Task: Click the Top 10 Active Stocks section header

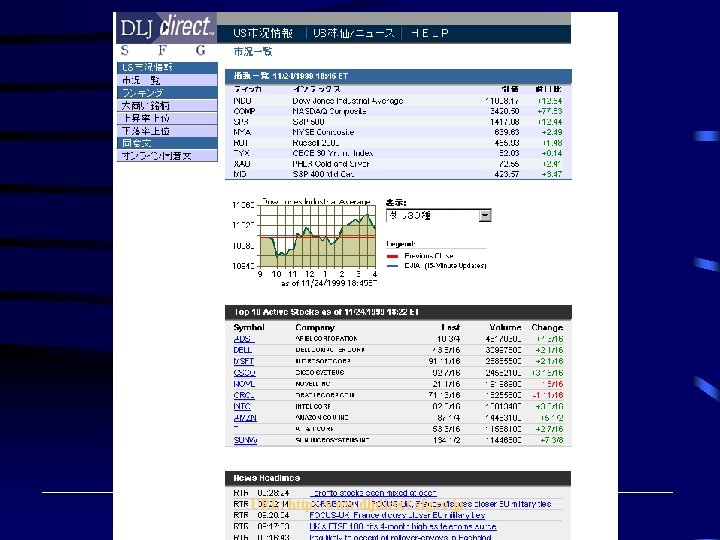Action: click(398, 312)
